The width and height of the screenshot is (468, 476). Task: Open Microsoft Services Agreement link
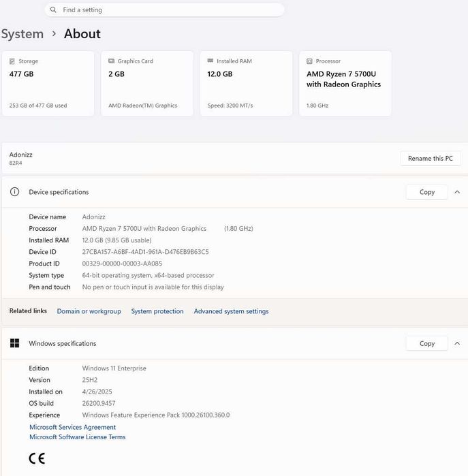click(x=73, y=427)
